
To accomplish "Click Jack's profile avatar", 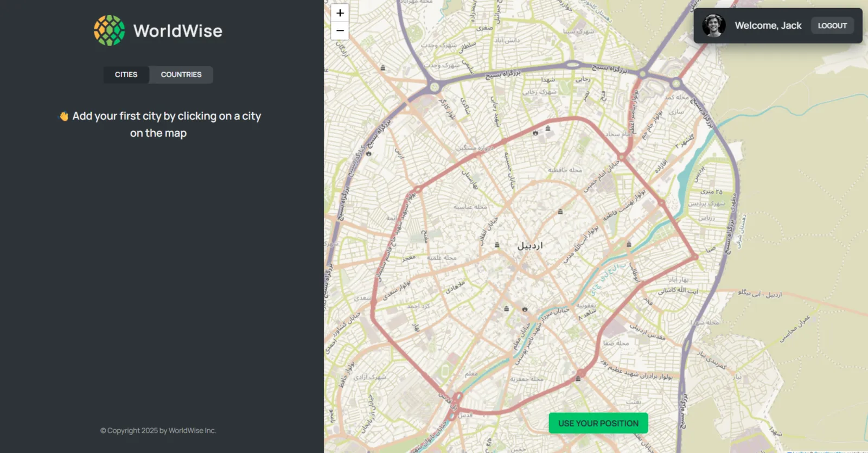I will click(x=714, y=25).
